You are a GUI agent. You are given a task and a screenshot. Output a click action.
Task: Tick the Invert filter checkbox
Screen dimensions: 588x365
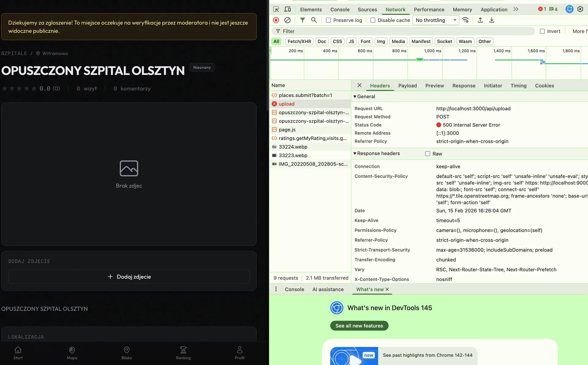point(542,31)
